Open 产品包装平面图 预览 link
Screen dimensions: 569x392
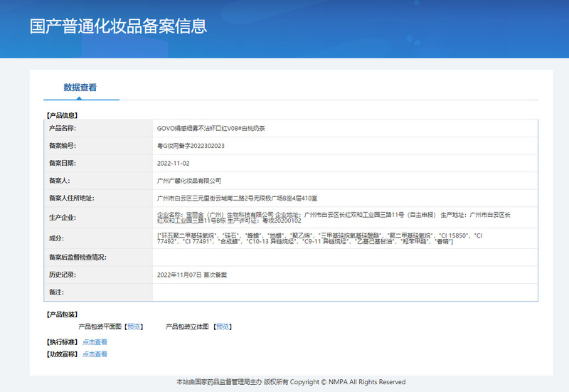pyautogui.click(x=134, y=327)
